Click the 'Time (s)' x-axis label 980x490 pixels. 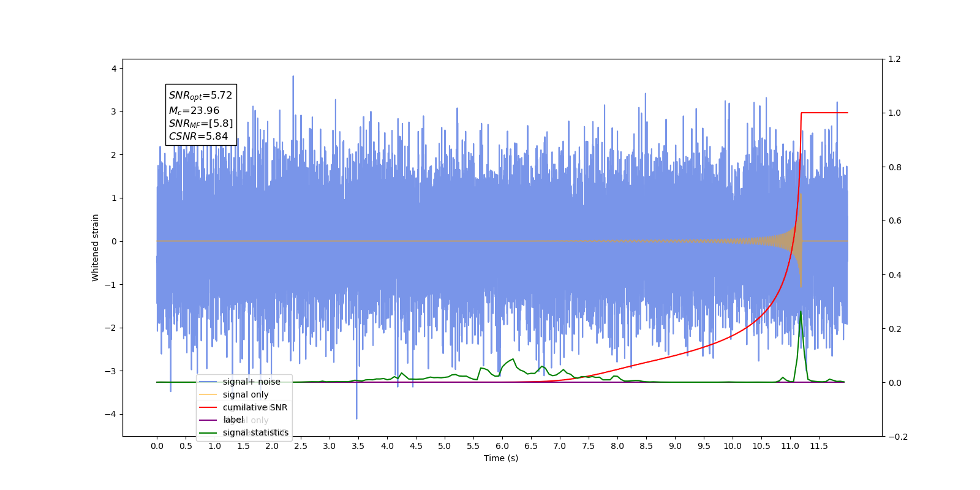click(x=501, y=458)
